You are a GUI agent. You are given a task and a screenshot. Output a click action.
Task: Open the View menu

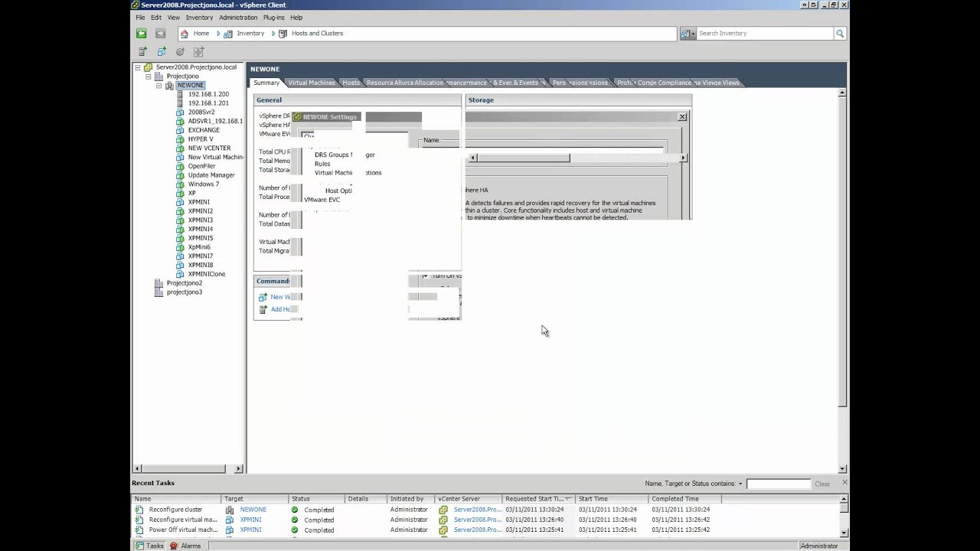(174, 18)
